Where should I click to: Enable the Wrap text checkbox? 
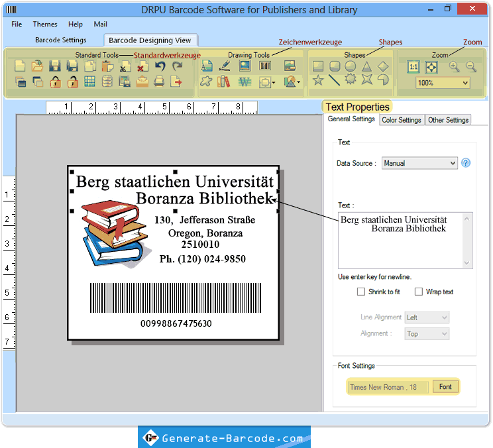pos(419,292)
